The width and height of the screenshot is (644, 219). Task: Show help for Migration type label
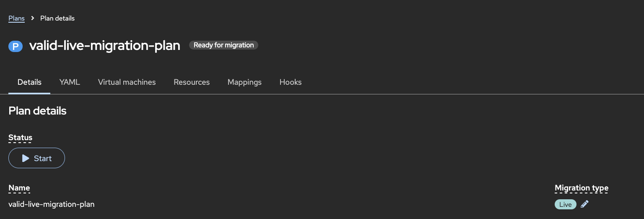tap(581, 188)
